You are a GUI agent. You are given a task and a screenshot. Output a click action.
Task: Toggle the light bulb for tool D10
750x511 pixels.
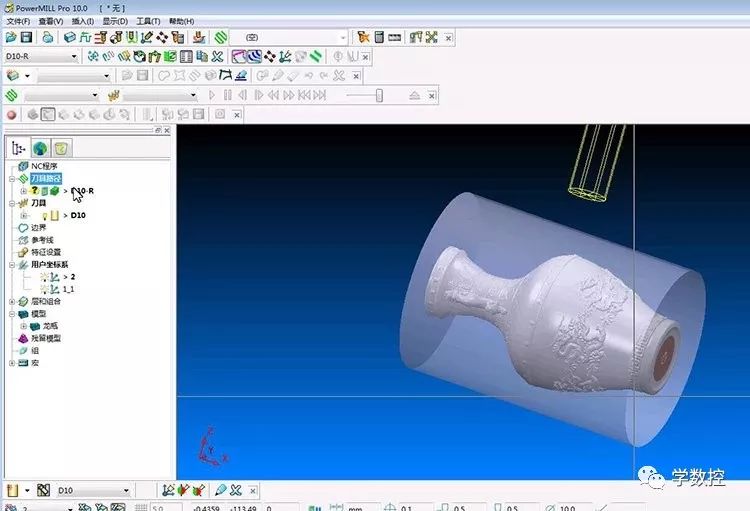pos(44,215)
